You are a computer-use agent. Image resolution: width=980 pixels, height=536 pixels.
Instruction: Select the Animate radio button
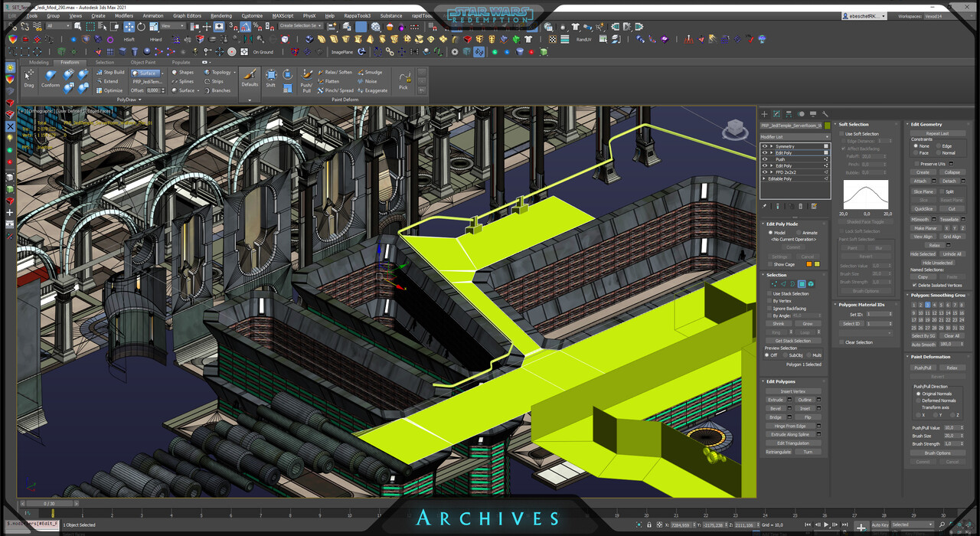coord(799,233)
